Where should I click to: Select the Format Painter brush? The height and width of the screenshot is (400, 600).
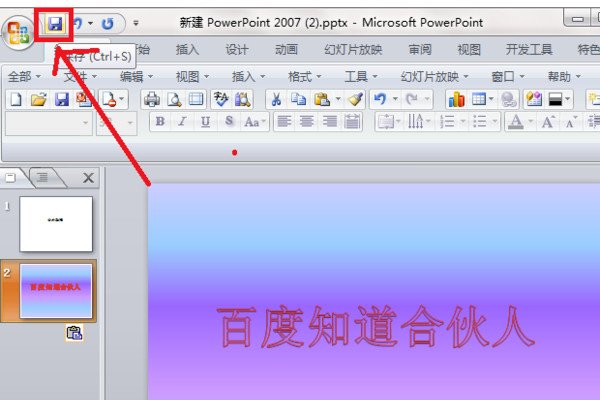(355, 100)
